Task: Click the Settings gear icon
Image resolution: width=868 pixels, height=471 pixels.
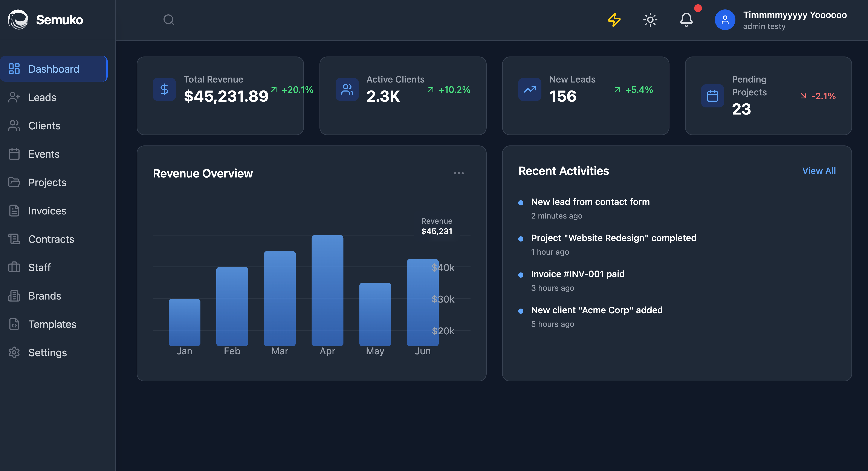Action: [x=14, y=352]
